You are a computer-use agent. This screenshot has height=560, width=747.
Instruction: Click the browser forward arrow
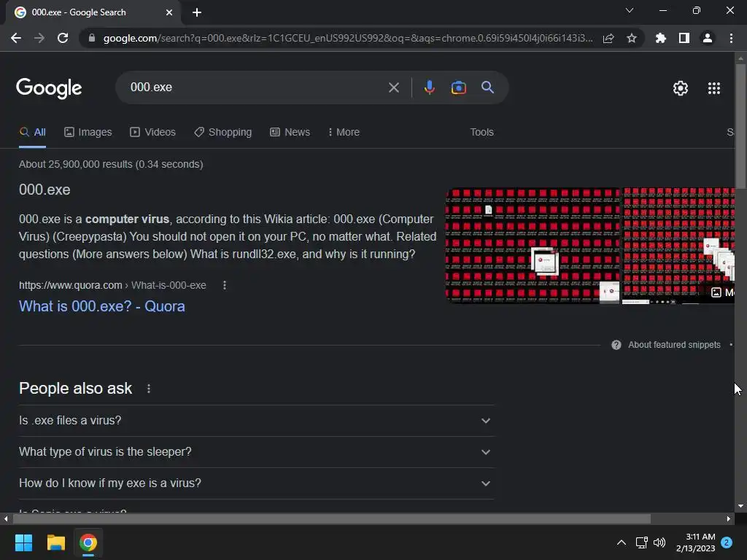click(39, 38)
